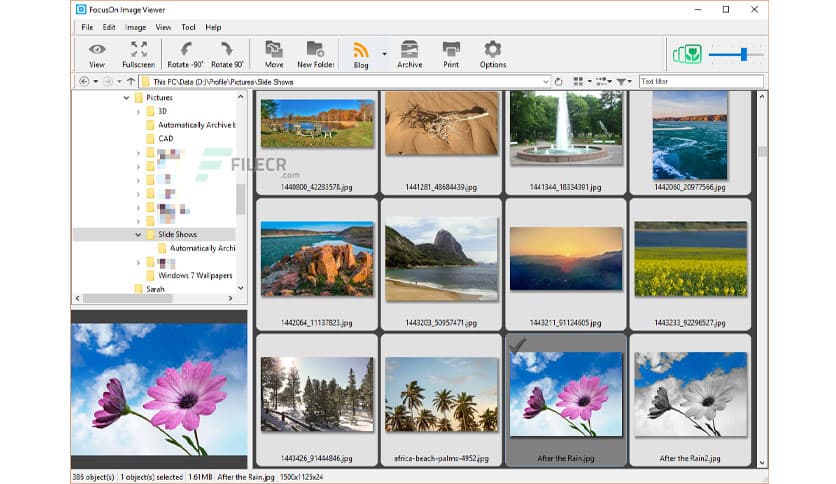The image size is (836, 484).
Task: Click folder tree horizontal scrollbar right arrow
Action: coord(230,299)
